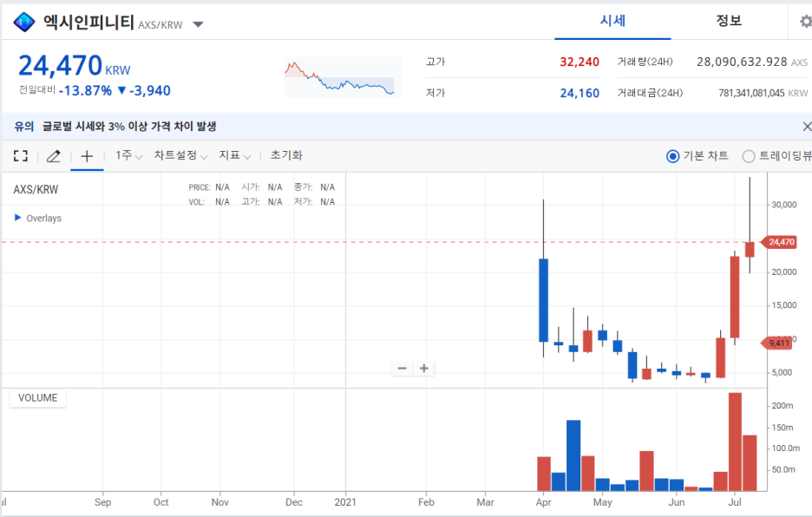Click the 30,000 price axis label

[x=783, y=205]
